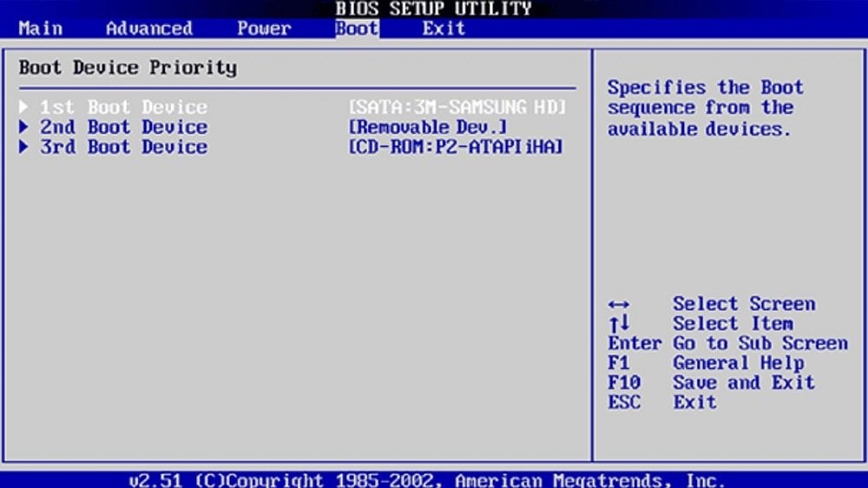Screen dimensions: 868x488
Task: Click the American Megatrends copyright line
Action: 427,479
